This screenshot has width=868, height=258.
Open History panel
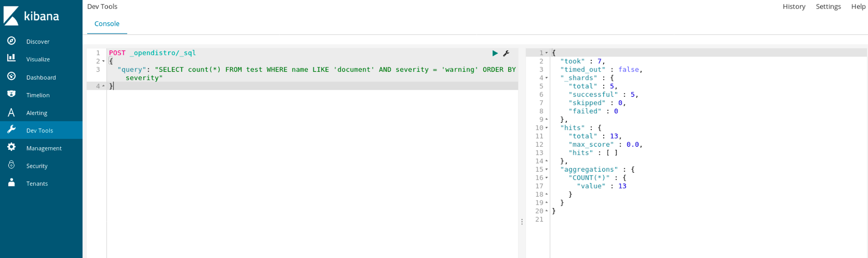click(x=794, y=7)
